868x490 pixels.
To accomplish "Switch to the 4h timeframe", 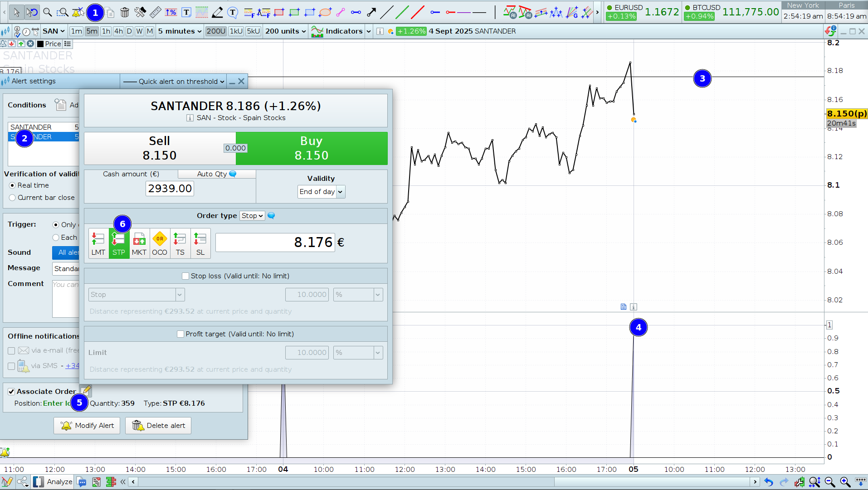I will 118,31.
